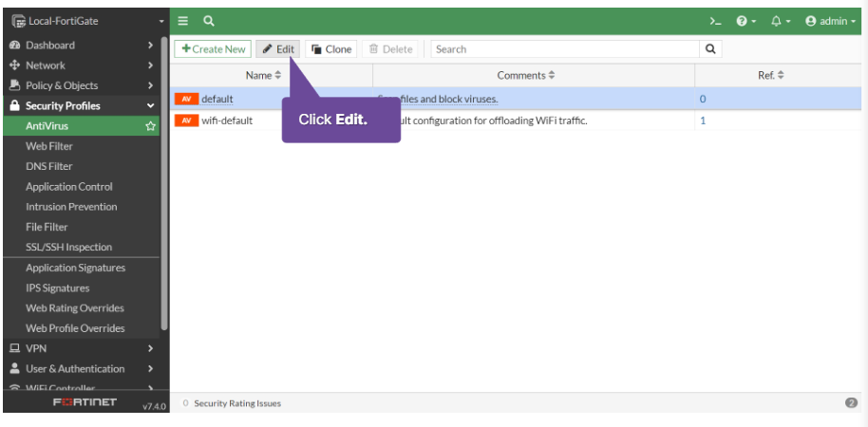The height and width of the screenshot is (427, 868).
Task: Sort by the Name column
Action: pos(263,75)
